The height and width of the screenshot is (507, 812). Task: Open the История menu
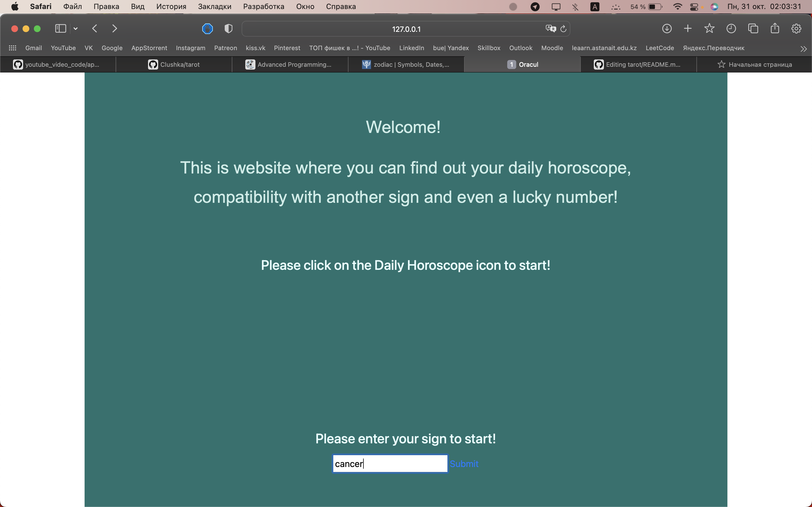171,6
